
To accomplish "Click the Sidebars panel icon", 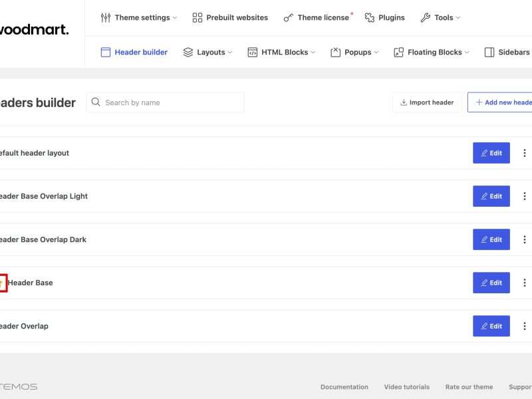I will (489, 53).
